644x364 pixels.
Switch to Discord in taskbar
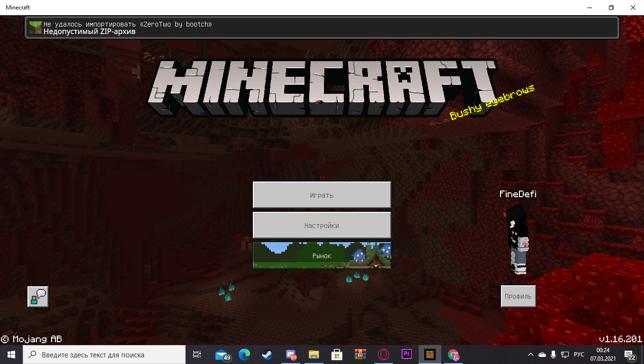(291, 355)
